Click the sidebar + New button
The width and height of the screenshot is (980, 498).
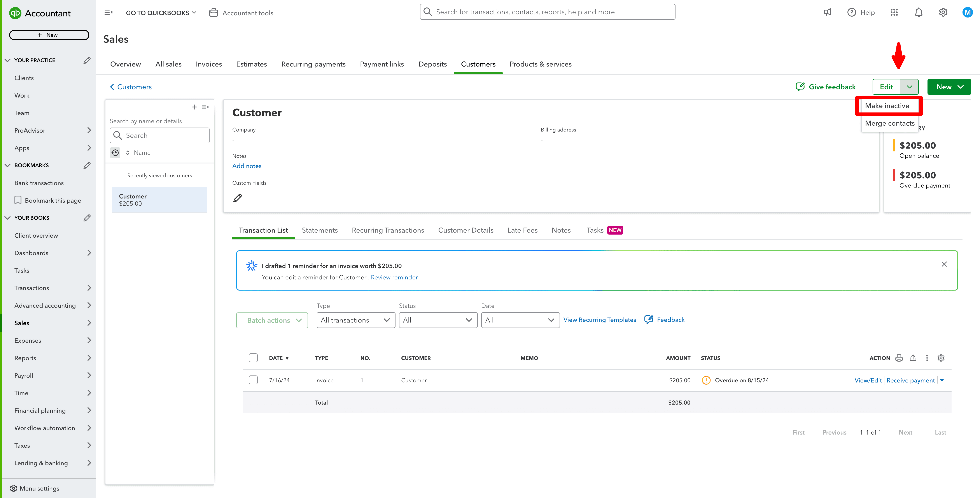pyautogui.click(x=49, y=35)
